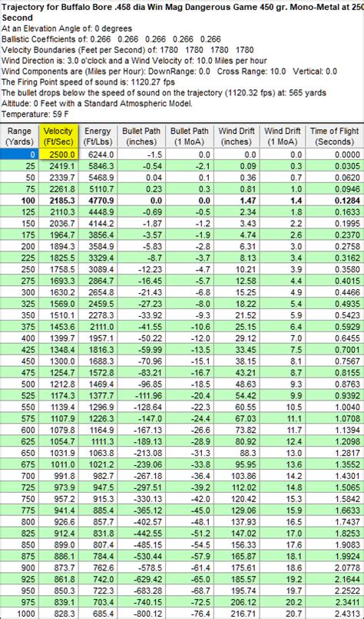Screen dimensions: 364x619
Task: Click the Wind Direction 3.0 o'clock line
Action: [134, 61]
